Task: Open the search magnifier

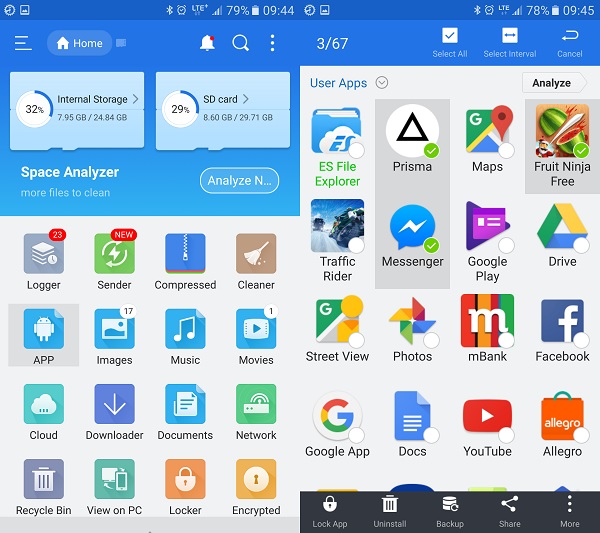Action: tap(241, 43)
